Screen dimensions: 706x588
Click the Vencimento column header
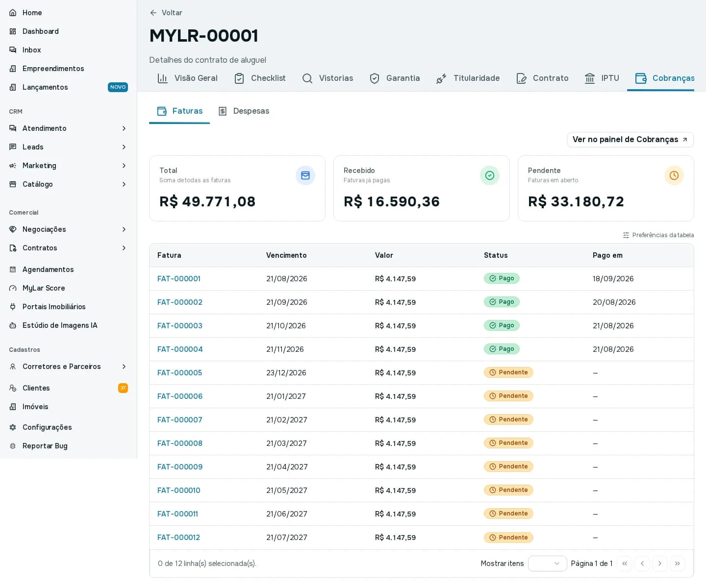pos(286,255)
